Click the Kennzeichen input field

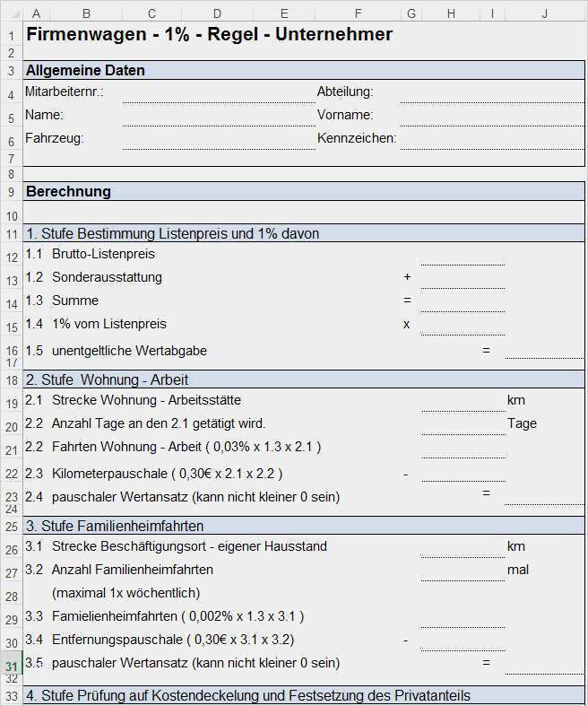tap(491, 139)
